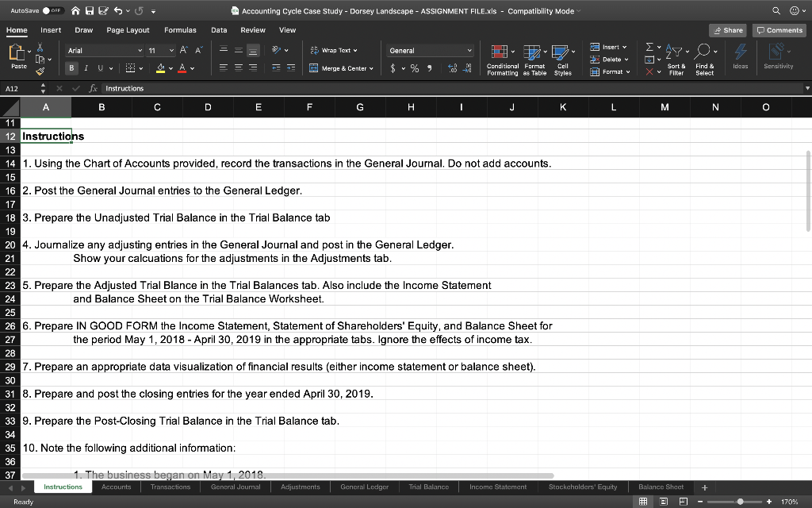Open the Formulas ribbon tab
This screenshot has height=508, width=812.
click(x=180, y=29)
